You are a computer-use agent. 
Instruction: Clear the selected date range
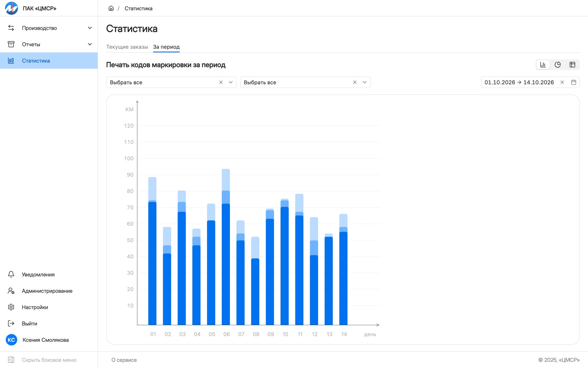click(562, 82)
